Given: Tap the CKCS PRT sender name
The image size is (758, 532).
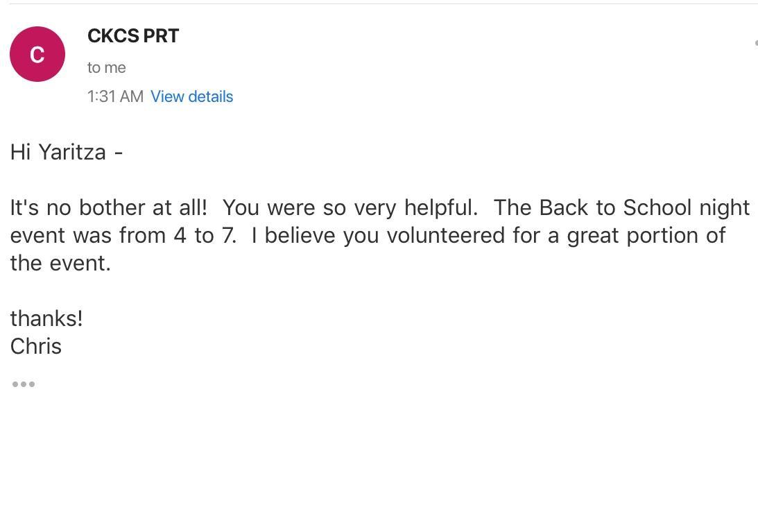Looking at the screenshot, I should pos(133,36).
